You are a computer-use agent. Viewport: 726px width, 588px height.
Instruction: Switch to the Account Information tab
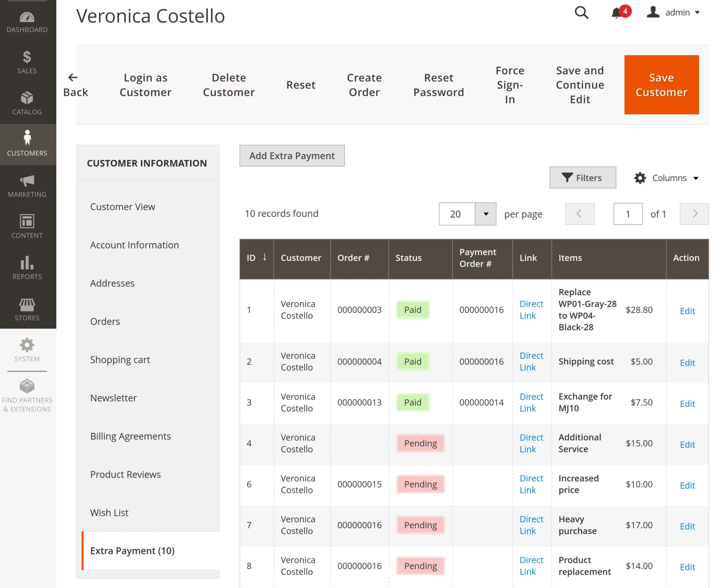click(x=134, y=245)
